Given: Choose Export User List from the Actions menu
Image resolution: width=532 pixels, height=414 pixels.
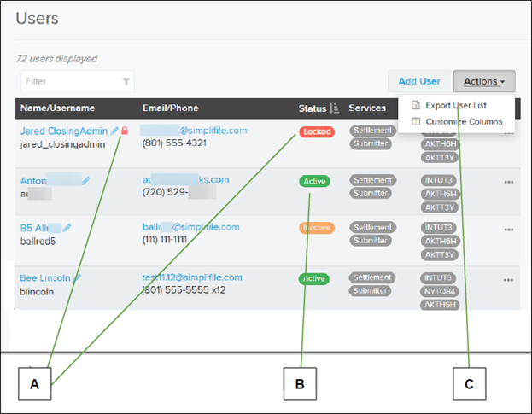Looking at the screenshot, I should click(455, 105).
